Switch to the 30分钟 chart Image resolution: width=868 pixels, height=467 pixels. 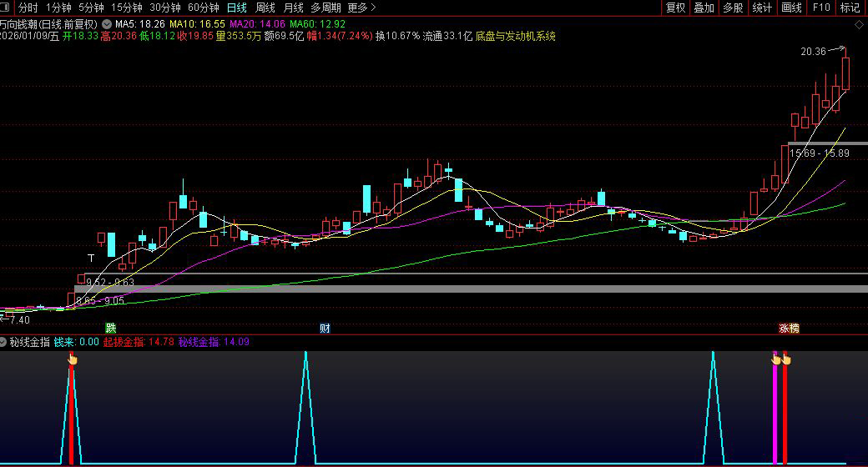[165, 8]
